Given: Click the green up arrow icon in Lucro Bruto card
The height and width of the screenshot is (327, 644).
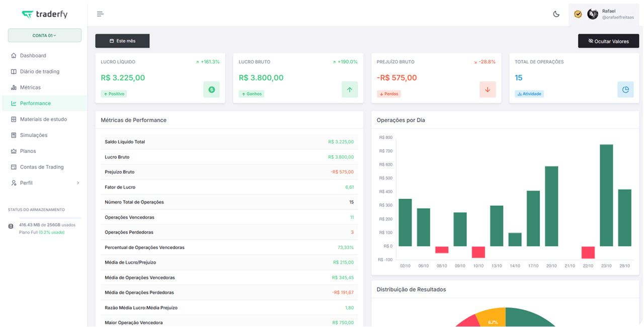Looking at the screenshot, I should pos(350,90).
